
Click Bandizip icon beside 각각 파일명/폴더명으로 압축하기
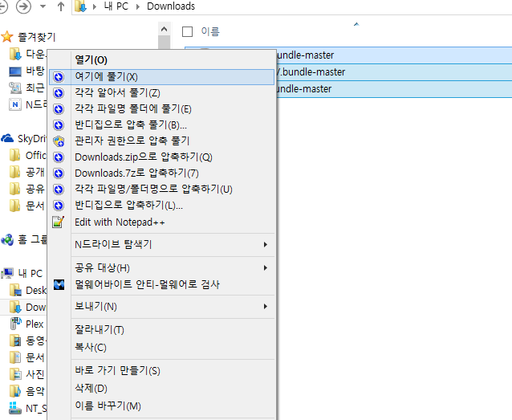[59, 190]
